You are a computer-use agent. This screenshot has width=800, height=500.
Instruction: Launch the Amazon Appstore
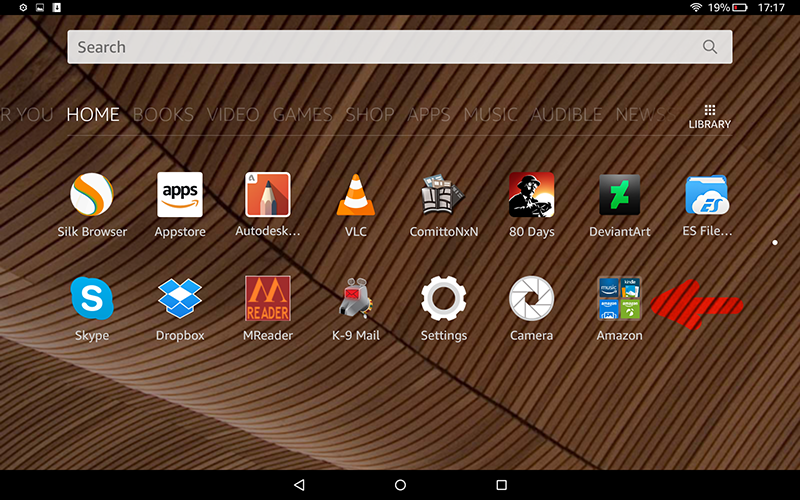coord(180,195)
